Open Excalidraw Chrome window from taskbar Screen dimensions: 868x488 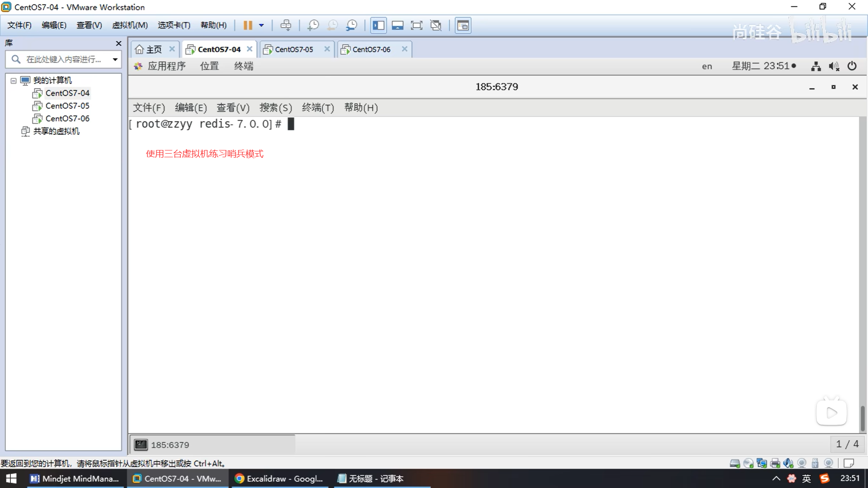click(x=279, y=479)
